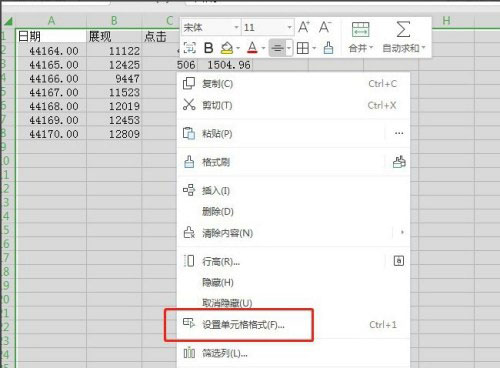Click the AutoSum sigma icon
This screenshot has height=368, width=500.
click(x=404, y=37)
